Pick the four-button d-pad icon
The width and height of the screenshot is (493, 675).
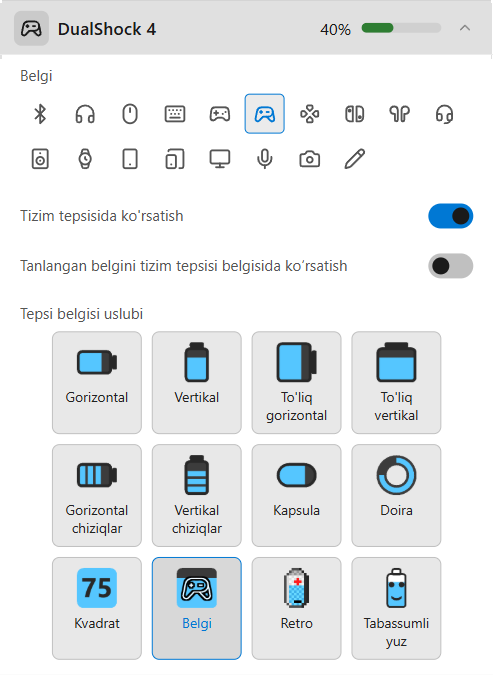tap(310, 114)
